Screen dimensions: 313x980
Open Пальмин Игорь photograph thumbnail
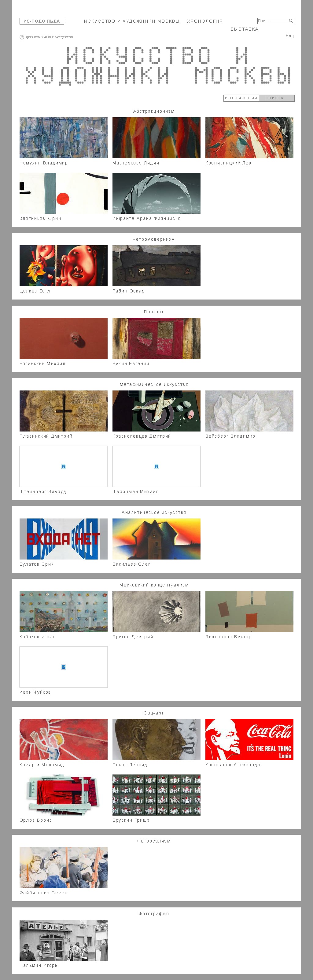(x=64, y=940)
